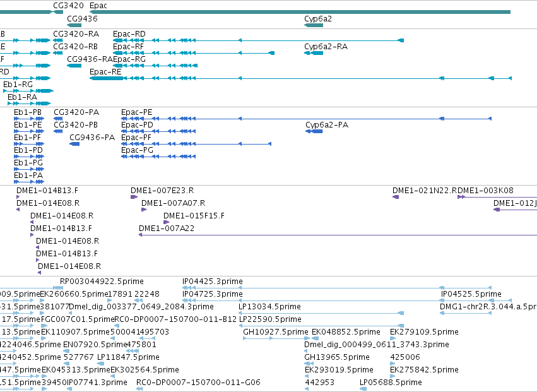This screenshot has width=537, height=392.
Task: Click the RP003044922.5prime EST label
Action: point(102,282)
